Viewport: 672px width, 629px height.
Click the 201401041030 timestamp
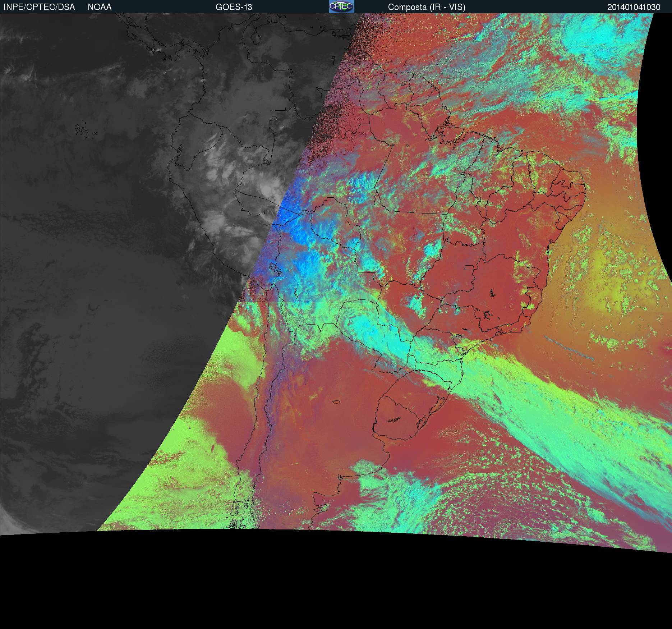point(634,7)
